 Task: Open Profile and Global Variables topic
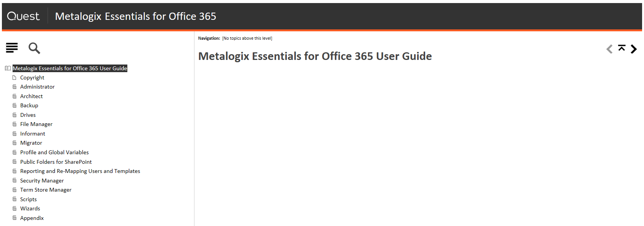[x=54, y=152]
